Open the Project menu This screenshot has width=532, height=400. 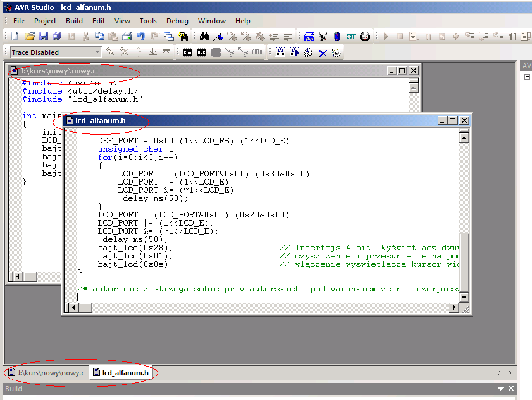click(x=45, y=21)
